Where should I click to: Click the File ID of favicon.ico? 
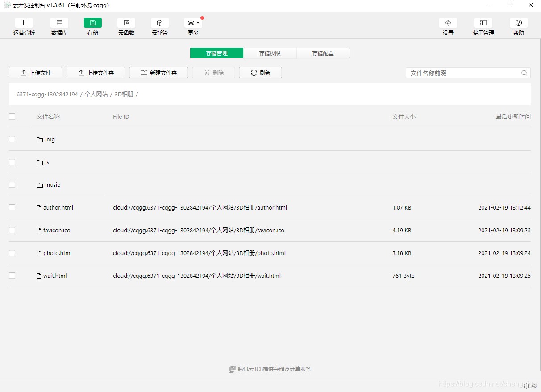[199, 231]
